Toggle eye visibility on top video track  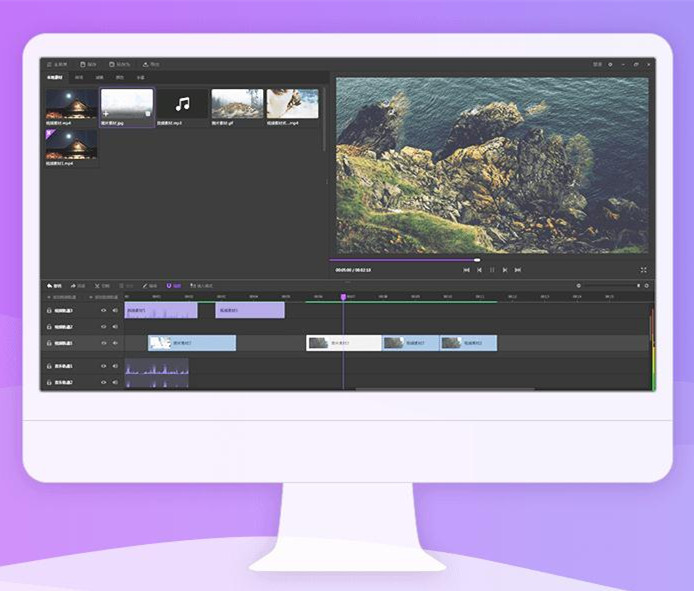104,311
